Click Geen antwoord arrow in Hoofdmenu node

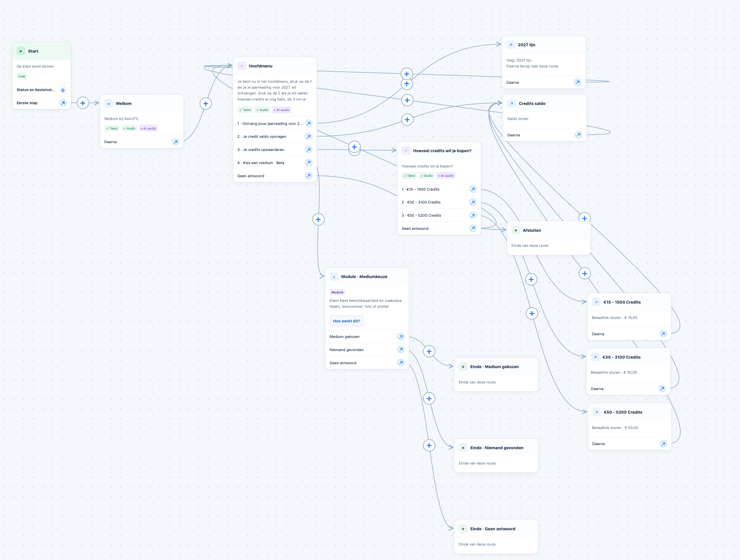click(308, 176)
